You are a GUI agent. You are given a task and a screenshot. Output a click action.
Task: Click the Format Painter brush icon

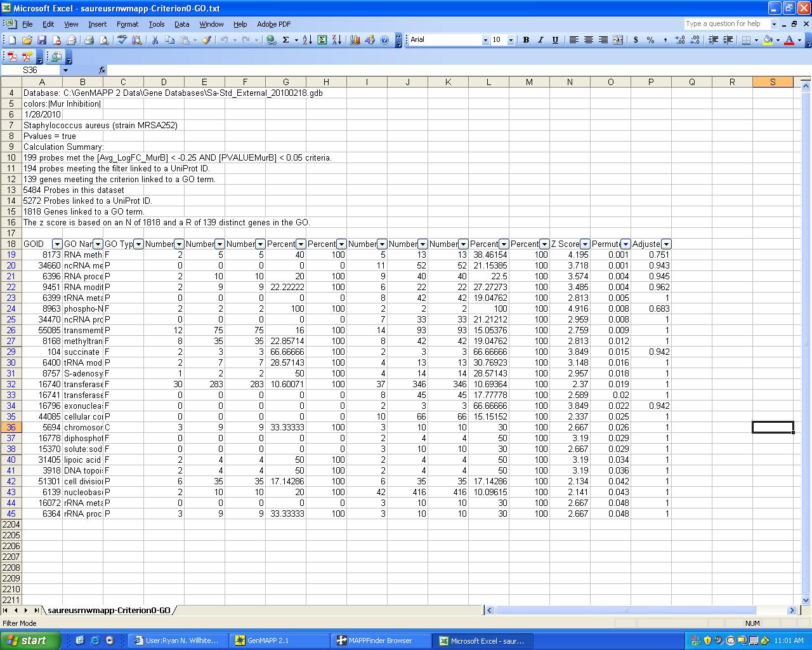[206, 40]
